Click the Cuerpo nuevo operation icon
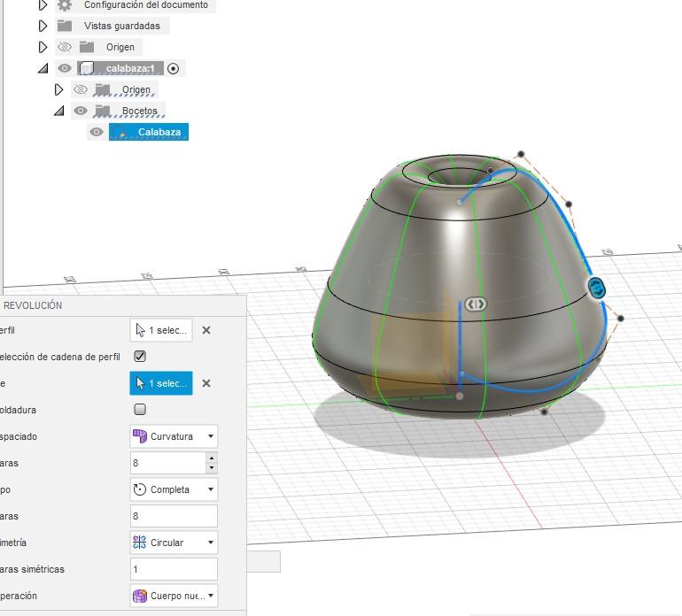The image size is (682, 616). pyautogui.click(x=140, y=596)
